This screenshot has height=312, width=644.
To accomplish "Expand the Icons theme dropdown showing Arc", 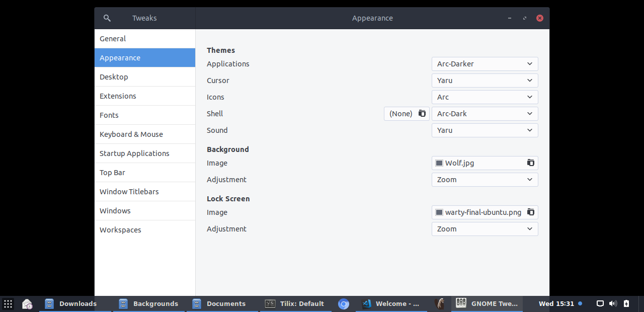I will [x=485, y=97].
